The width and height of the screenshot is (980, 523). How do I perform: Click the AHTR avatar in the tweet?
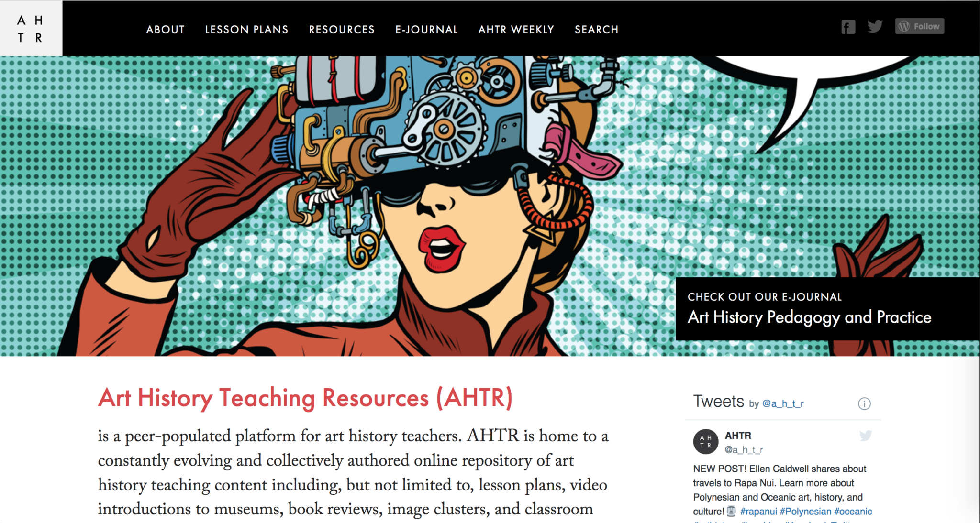[706, 441]
